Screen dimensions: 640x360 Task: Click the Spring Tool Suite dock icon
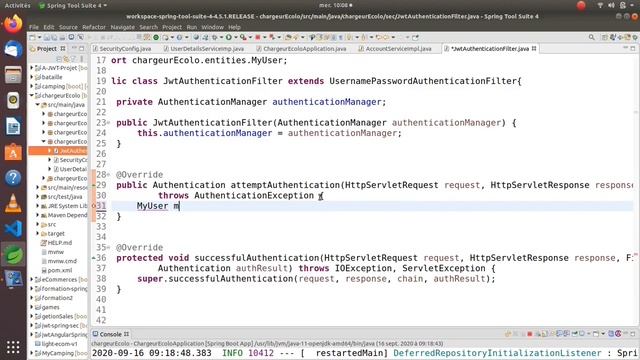(x=13, y=255)
